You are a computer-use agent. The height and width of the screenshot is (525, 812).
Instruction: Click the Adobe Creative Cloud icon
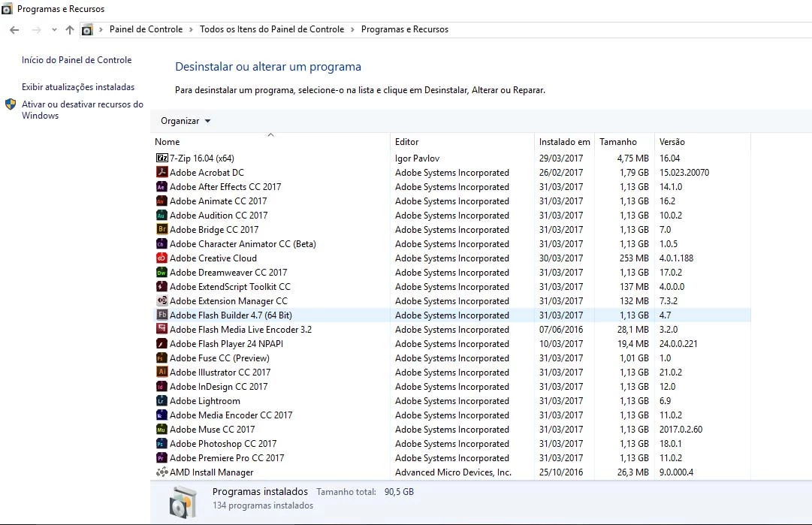(x=162, y=258)
